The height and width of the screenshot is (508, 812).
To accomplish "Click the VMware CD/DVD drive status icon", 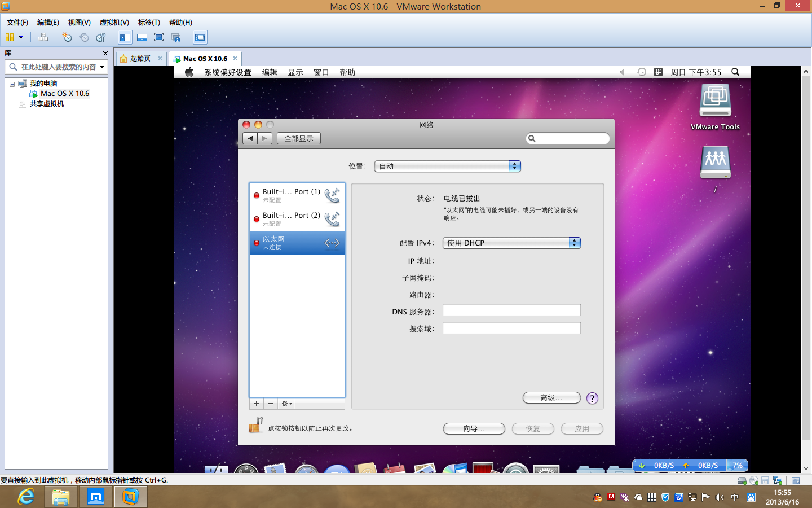I will pos(753,480).
